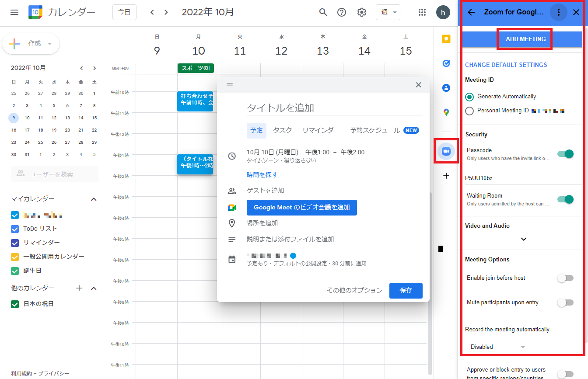
Task: Open the record meeting Disabled dropdown
Action: [x=497, y=347]
